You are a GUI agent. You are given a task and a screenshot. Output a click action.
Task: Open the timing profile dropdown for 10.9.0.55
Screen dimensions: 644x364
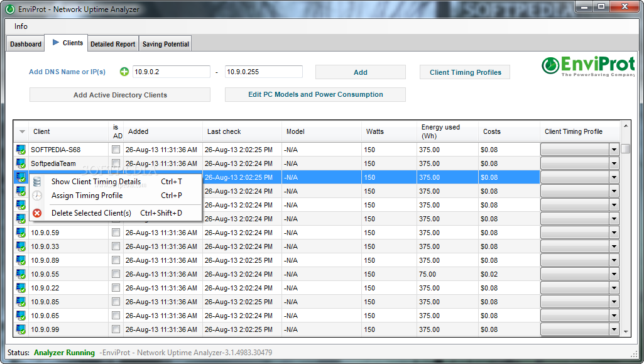coord(614,274)
